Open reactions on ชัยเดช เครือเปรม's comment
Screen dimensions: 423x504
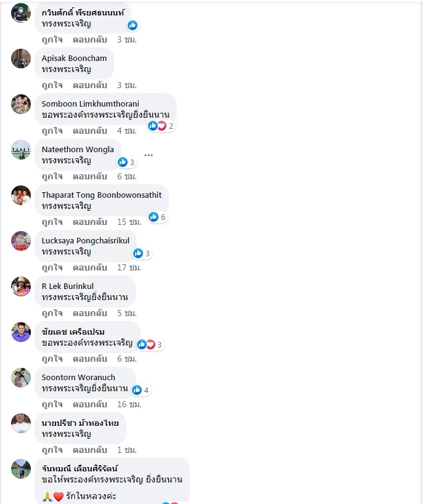pos(150,344)
